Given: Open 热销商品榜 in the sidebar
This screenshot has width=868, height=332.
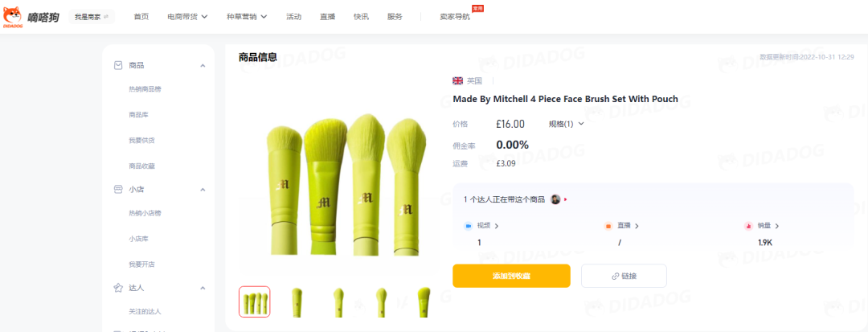Looking at the screenshot, I should pos(145,89).
